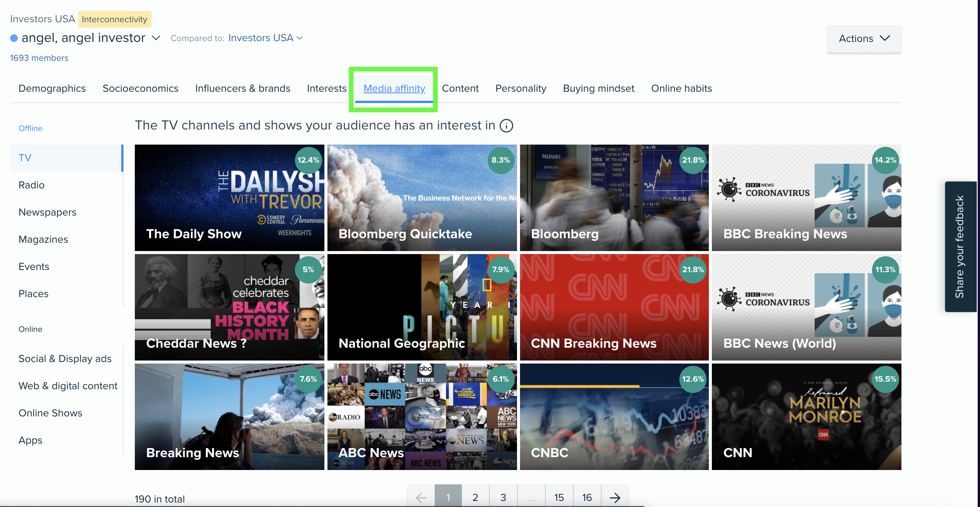Open the Interests tab

(x=327, y=88)
